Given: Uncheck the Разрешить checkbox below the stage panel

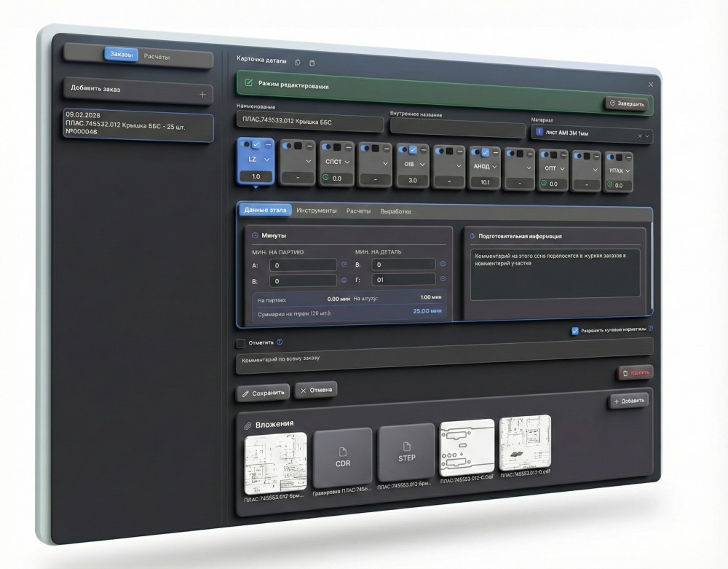Looking at the screenshot, I should pyautogui.click(x=575, y=330).
